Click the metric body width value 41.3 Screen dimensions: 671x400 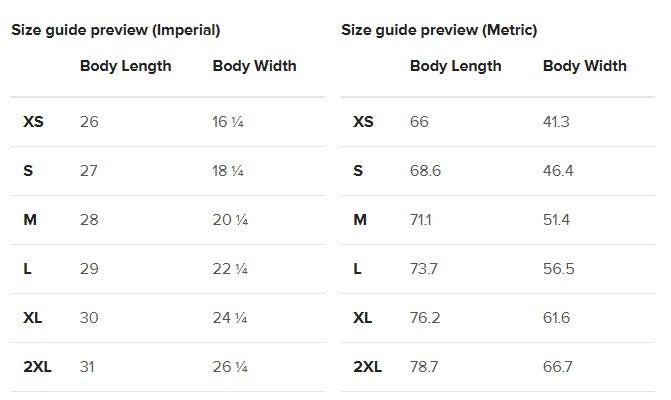(x=556, y=122)
